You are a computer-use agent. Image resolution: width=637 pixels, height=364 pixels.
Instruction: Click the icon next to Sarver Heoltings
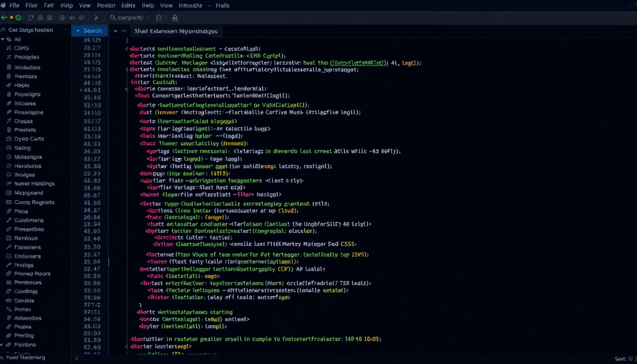tap(9, 184)
